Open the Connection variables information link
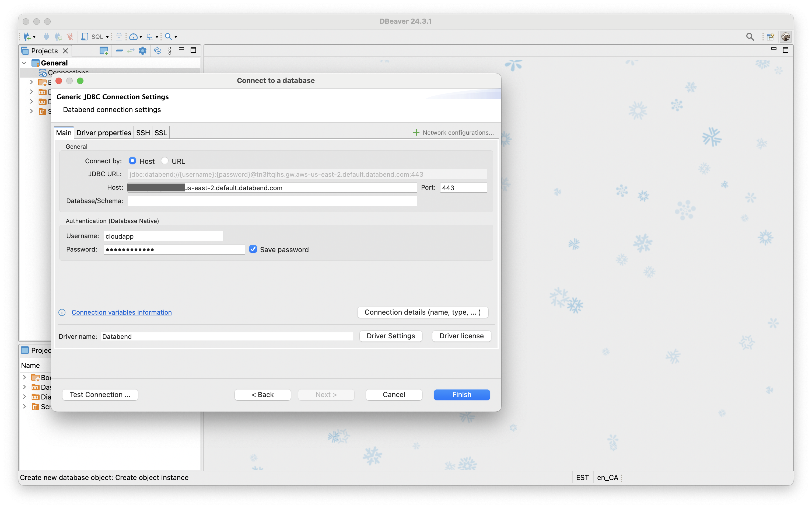This screenshot has width=812, height=508. [x=121, y=312]
